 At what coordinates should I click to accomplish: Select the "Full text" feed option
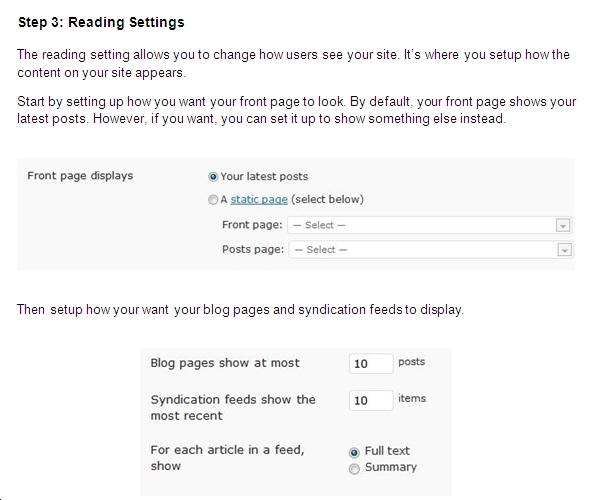pos(354,452)
